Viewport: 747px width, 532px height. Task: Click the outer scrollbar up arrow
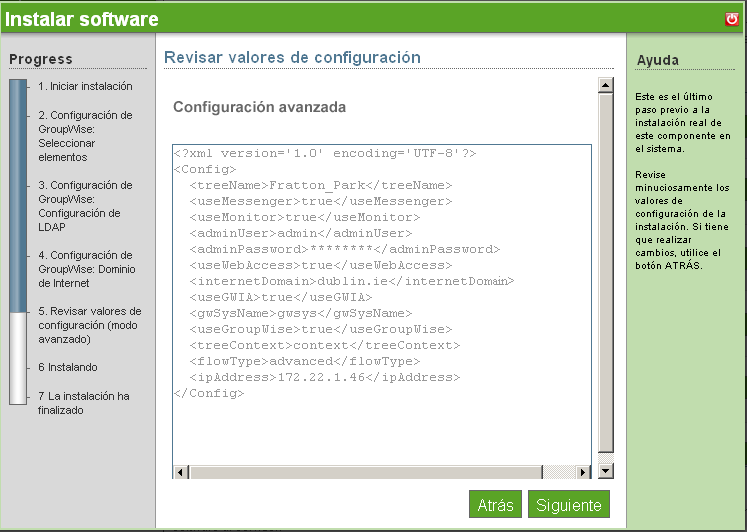pos(606,85)
